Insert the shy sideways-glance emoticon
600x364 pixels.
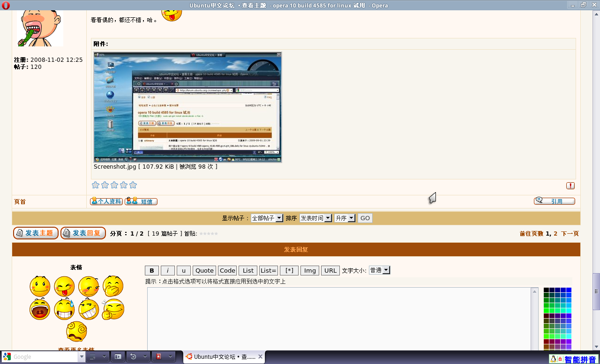pos(89,286)
